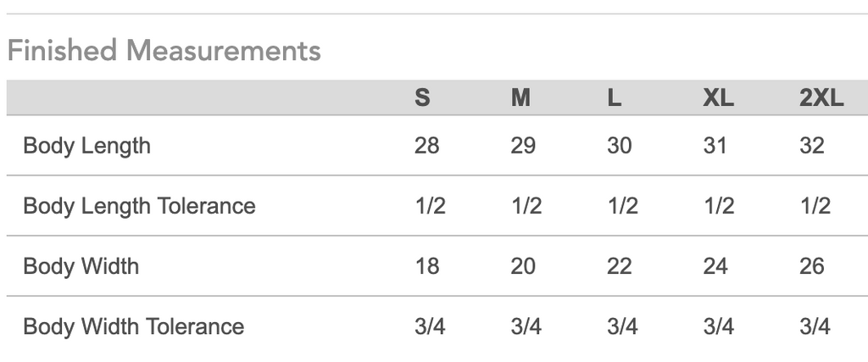Select Body Length value 31 for XL

pyautogui.click(x=715, y=146)
